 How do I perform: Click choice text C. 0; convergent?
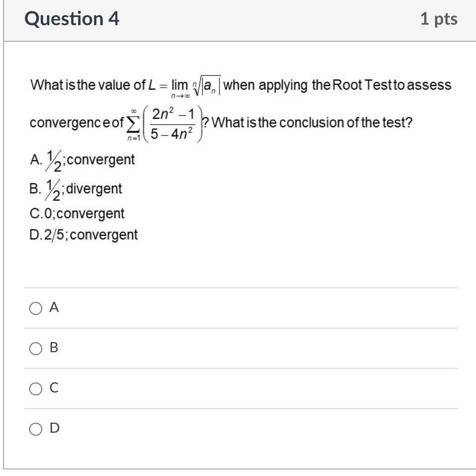(77, 213)
